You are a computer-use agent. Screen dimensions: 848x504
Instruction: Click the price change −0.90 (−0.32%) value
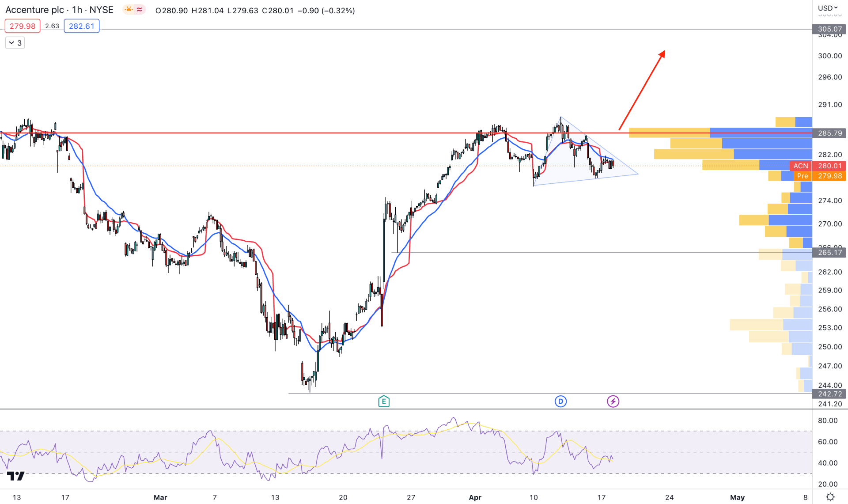pos(326,10)
